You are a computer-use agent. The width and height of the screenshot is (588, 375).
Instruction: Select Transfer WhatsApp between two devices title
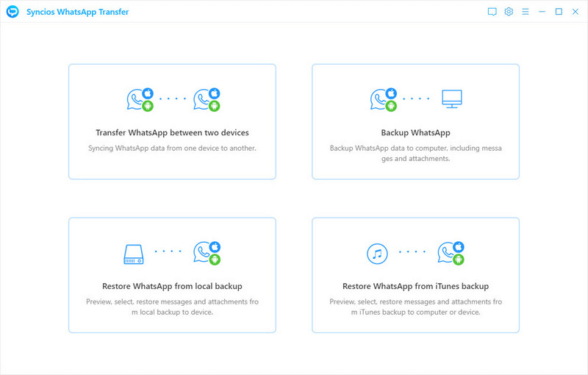172,133
